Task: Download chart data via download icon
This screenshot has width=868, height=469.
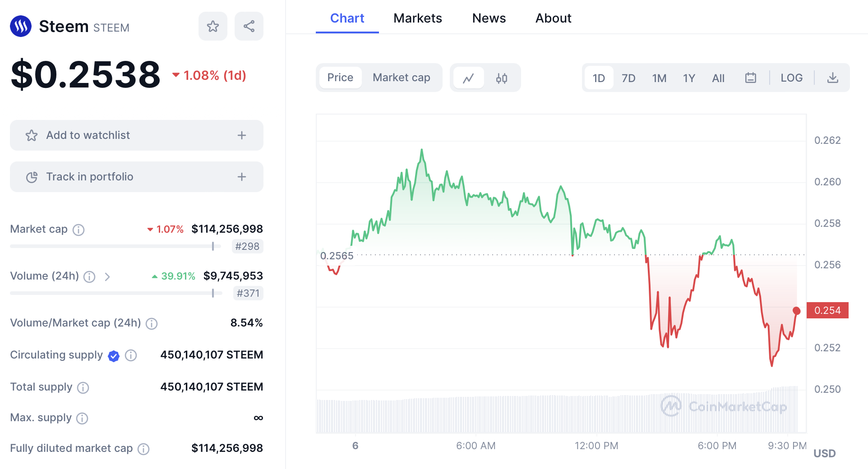Action: coord(833,78)
